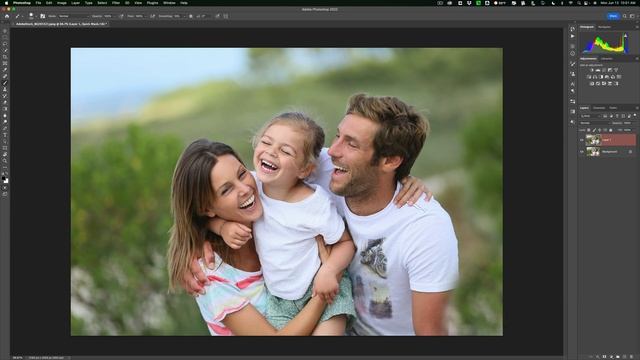Open the Flow slider arrow
The image size is (640, 360).
pos(146,16)
